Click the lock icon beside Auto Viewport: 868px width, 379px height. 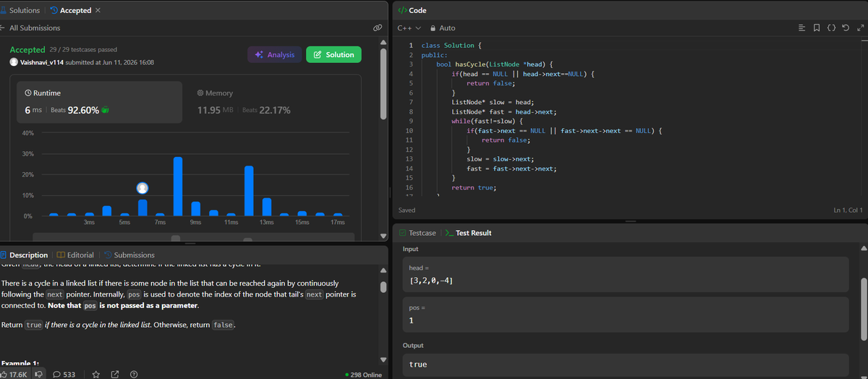433,28
